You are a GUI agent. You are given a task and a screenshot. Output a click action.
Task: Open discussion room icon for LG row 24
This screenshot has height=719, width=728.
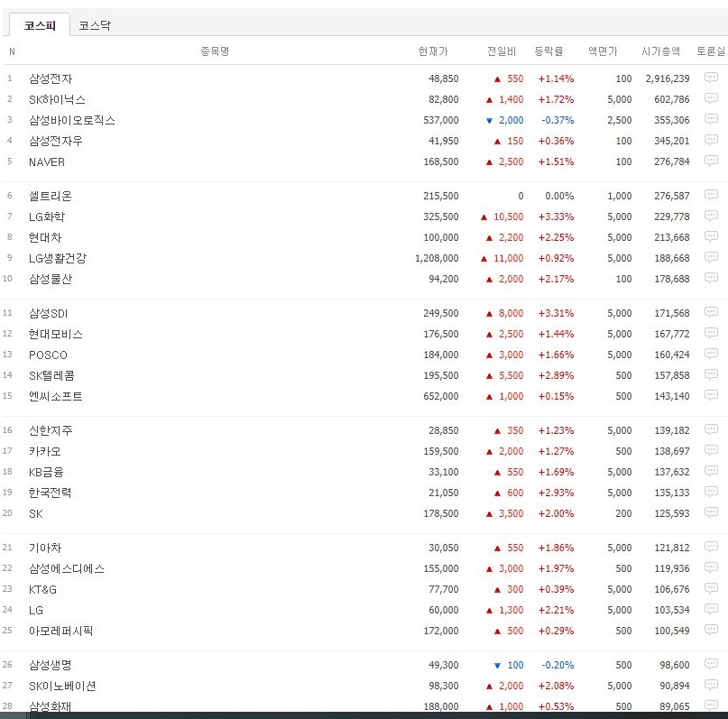(711, 609)
